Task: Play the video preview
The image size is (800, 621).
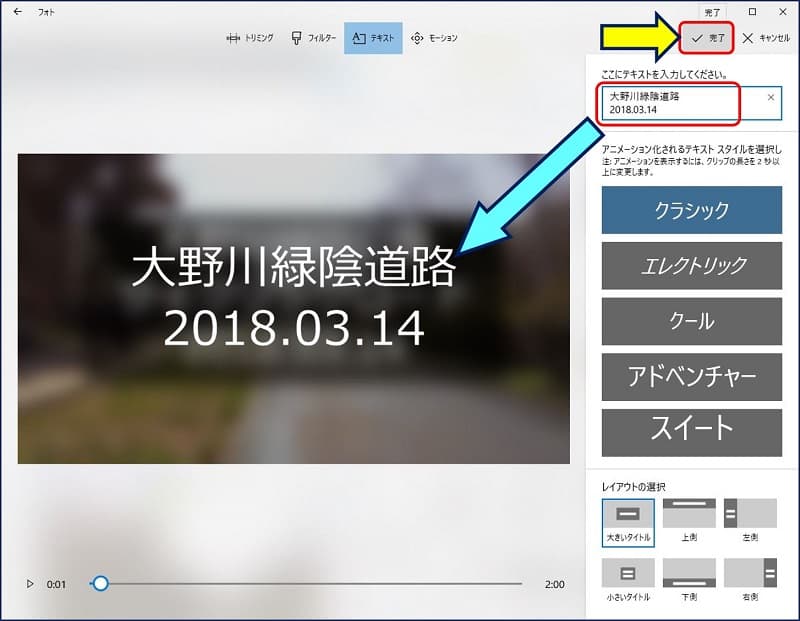Action: [29, 584]
